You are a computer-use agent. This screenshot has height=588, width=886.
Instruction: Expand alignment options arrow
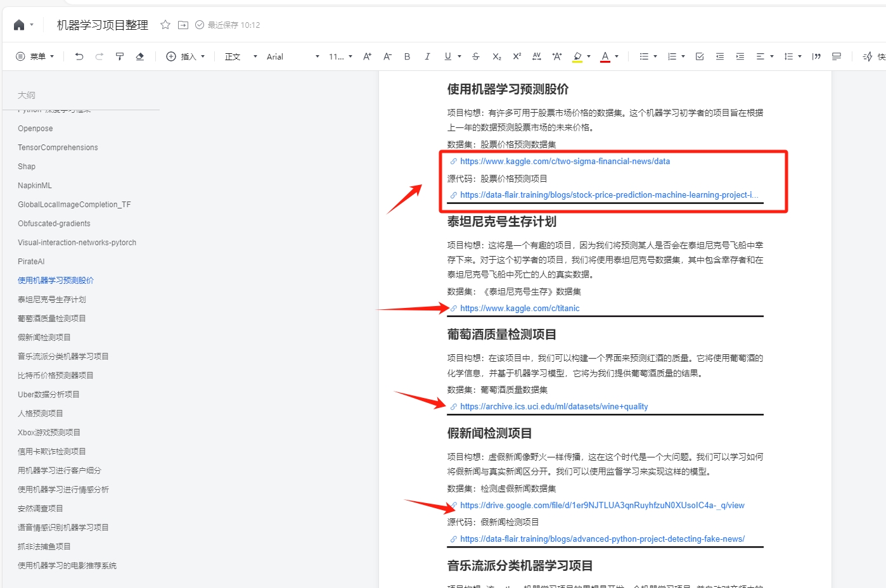pyautogui.click(x=772, y=56)
